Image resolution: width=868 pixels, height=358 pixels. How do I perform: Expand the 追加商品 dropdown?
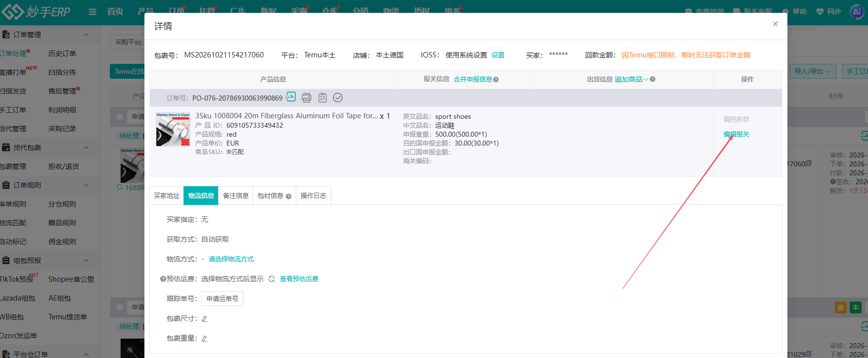point(632,79)
